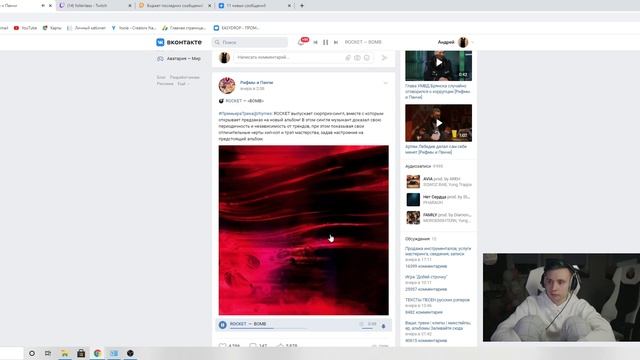Open the Карты bookmark
Screen dimensions: 640x360
point(52,28)
